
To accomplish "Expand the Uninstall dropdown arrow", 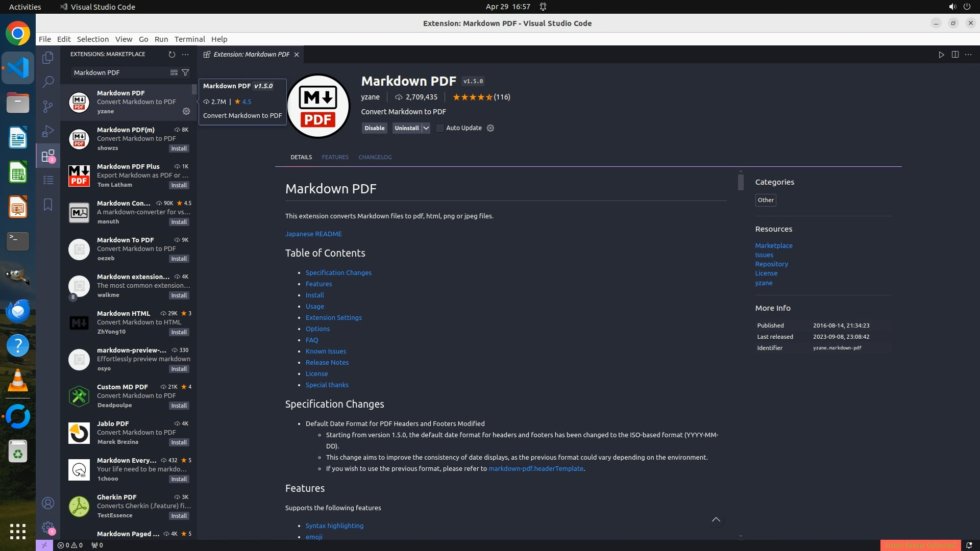I will pyautogui.click(x=426, y=128).
